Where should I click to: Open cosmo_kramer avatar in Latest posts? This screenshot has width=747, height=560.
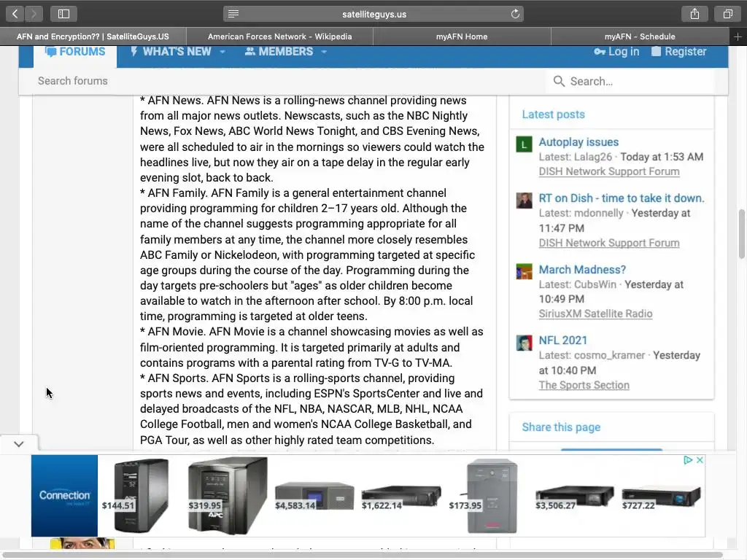click(524, 343)
